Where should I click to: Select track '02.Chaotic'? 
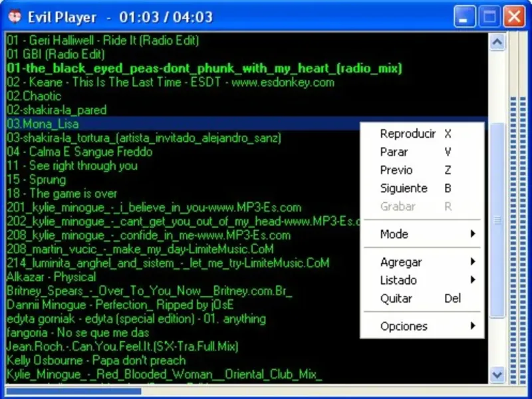pyautogui.click(x=34, y=96)
